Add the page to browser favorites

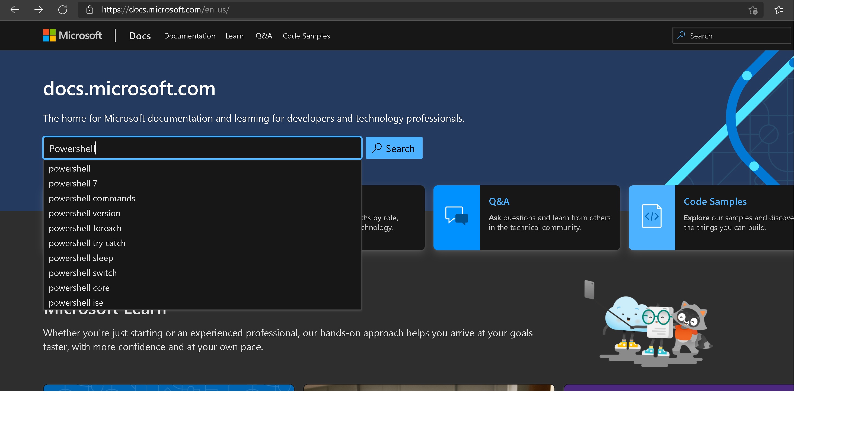point(753,10)
